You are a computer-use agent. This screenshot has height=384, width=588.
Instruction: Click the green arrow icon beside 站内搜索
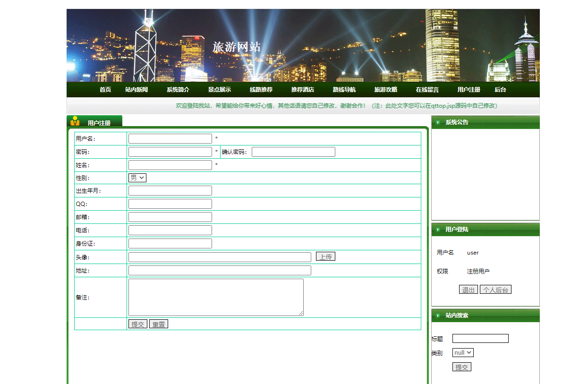[x=438, y=315]
